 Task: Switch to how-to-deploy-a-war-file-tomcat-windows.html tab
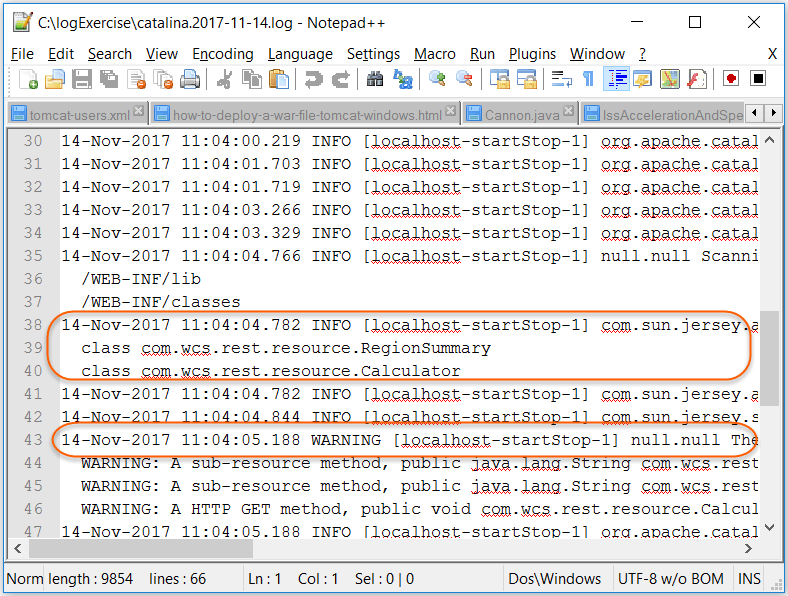(305, 114)
